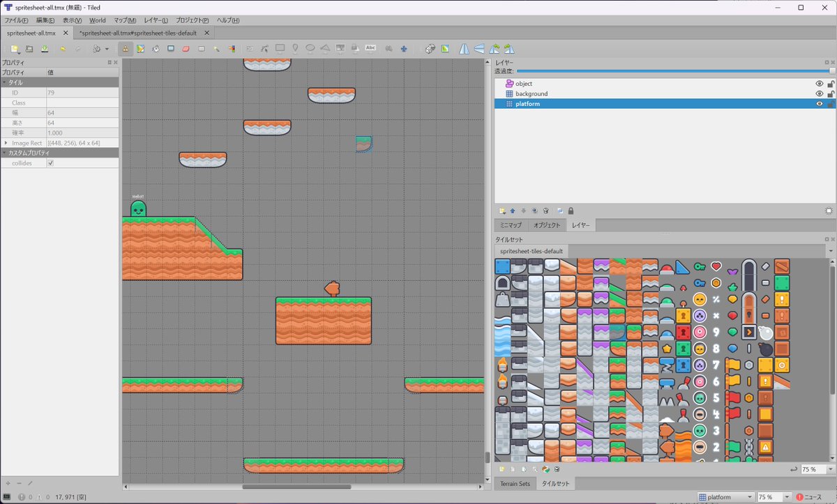
Task: Open the マップ menu
Action: point(124,20)
